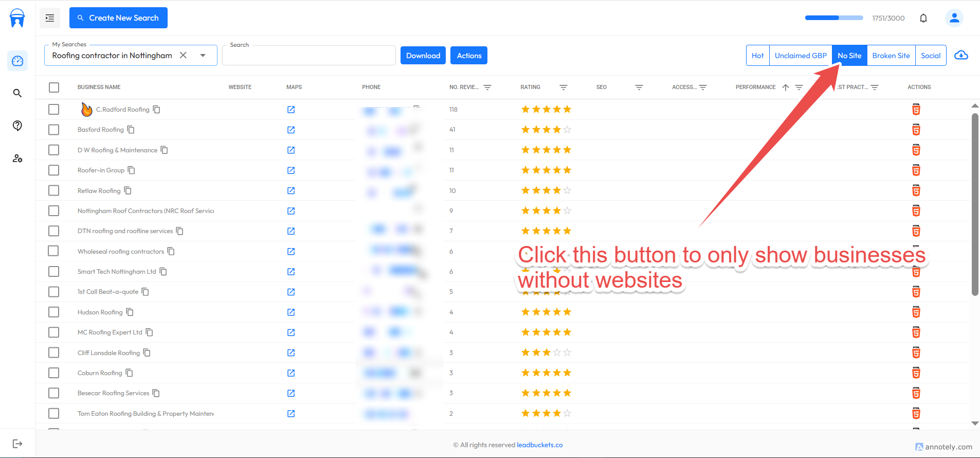The width and height of the screenshot is (980, 458).
Task: Click the vertical scrollbar thumb
Action: click(x=975, y=205)
